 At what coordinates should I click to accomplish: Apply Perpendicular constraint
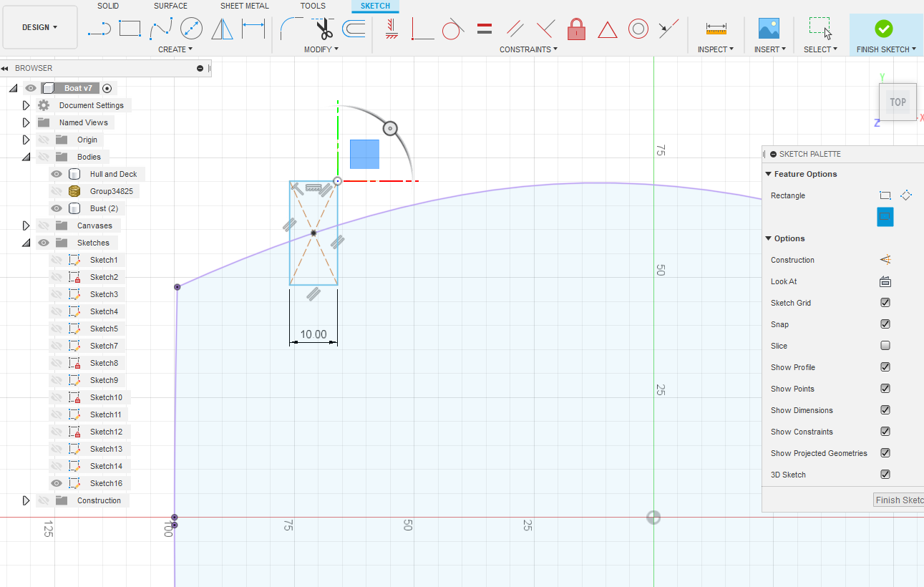[545, 29]
